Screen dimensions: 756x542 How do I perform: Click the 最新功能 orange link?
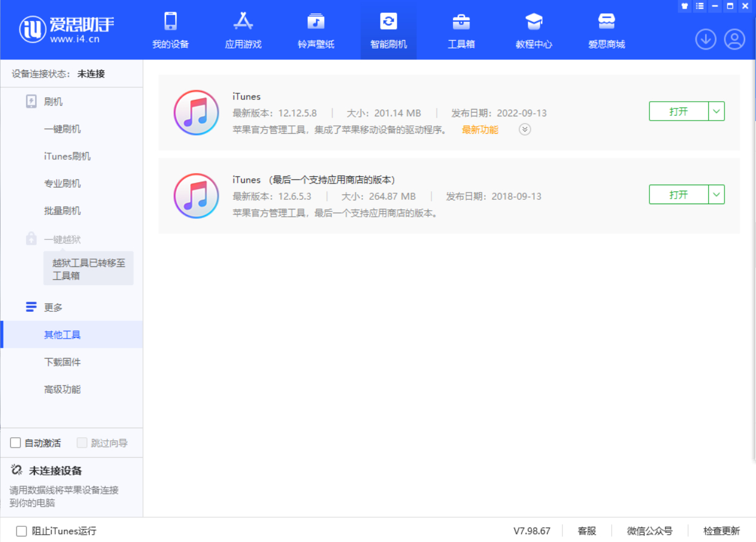tap(480, 130)
